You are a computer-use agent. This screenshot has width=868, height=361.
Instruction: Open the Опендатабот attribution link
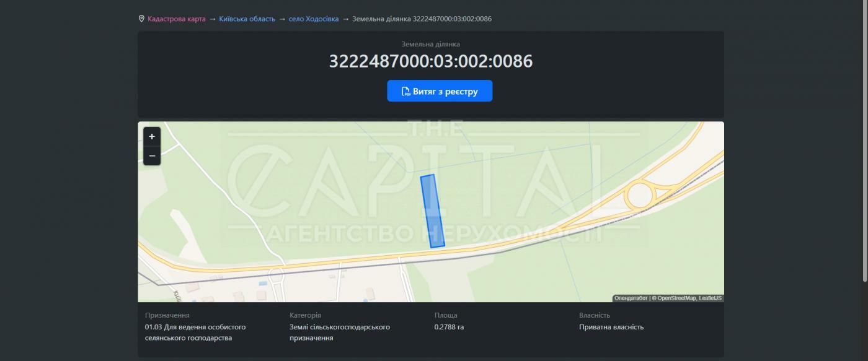tap(631, 298)
